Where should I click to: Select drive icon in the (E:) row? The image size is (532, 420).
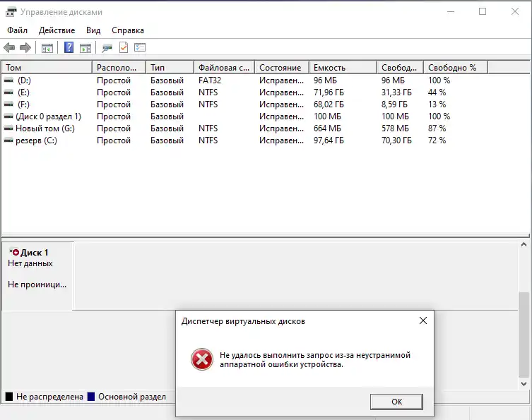click(8, 92)
